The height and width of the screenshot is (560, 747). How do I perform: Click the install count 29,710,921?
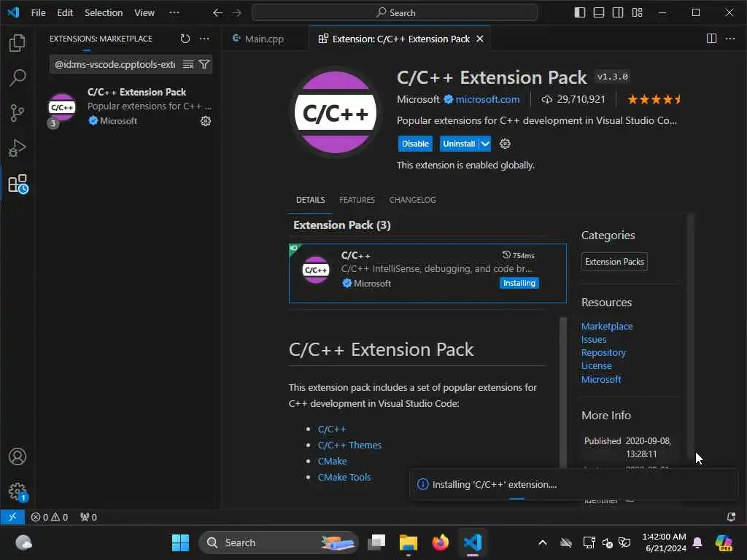573,99
